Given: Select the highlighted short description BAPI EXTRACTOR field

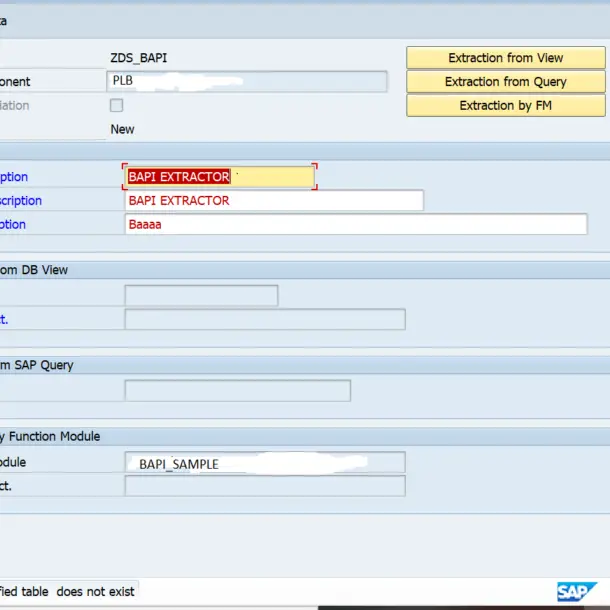Looking at the screenshot, I should pos(220,177).
